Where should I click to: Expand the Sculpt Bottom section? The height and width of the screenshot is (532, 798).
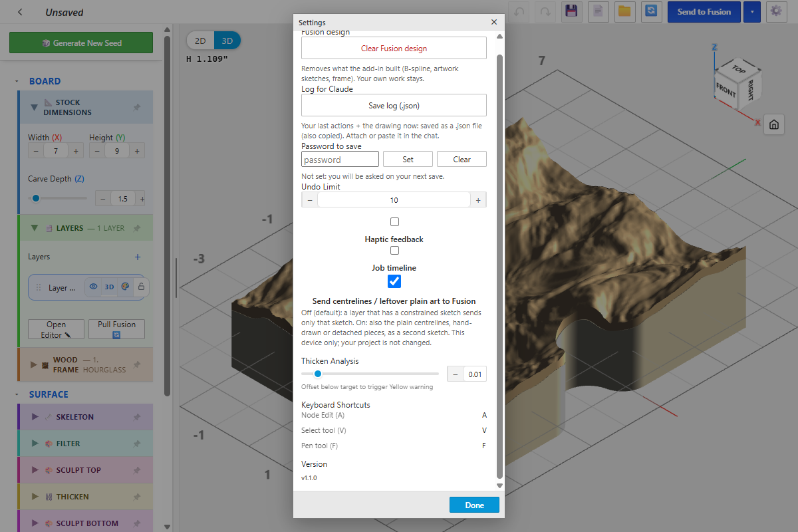pos(35,523)
